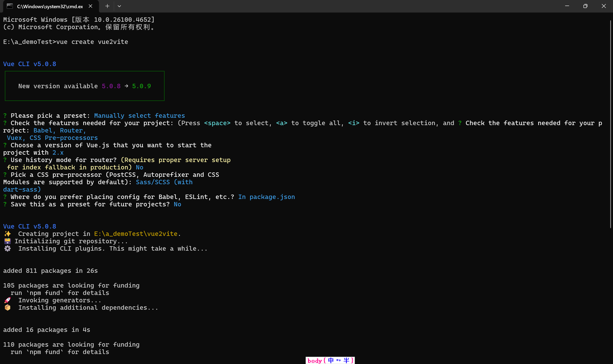The width and height of the screenshot is (613, 364).
Task: Click the first 'Vue CLI v5.0.8' heading
Action: 30,64
